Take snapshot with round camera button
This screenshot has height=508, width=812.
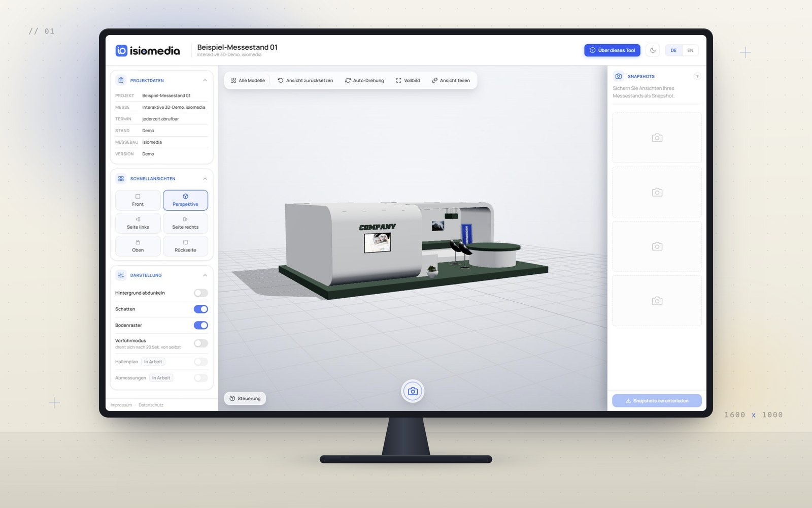click(413, 391)
